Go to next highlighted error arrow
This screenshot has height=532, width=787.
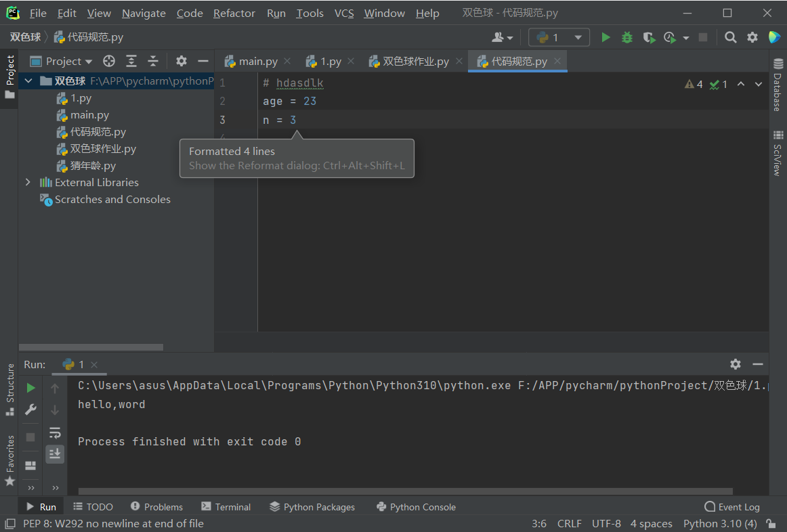point(759,84)
